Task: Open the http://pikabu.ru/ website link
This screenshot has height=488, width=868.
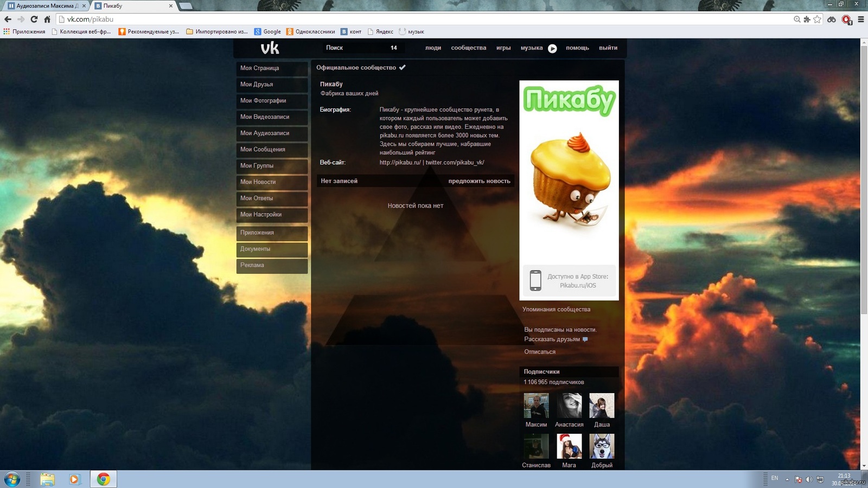Action: pyautogui.click(x=400, y=162)
